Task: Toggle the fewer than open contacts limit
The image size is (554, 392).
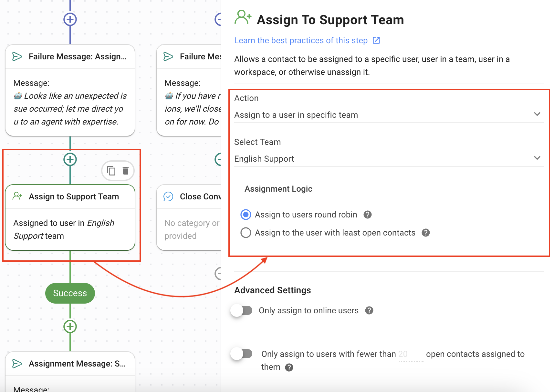Action: click(242, 354)
